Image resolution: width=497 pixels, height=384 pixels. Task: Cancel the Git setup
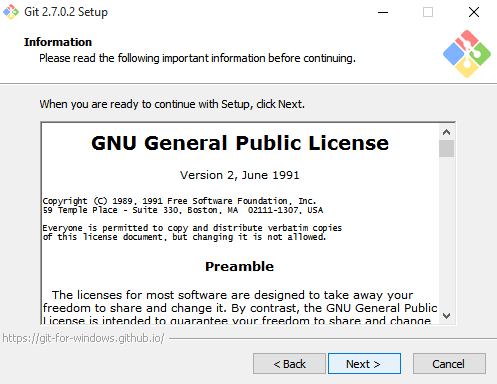[449, 364]
